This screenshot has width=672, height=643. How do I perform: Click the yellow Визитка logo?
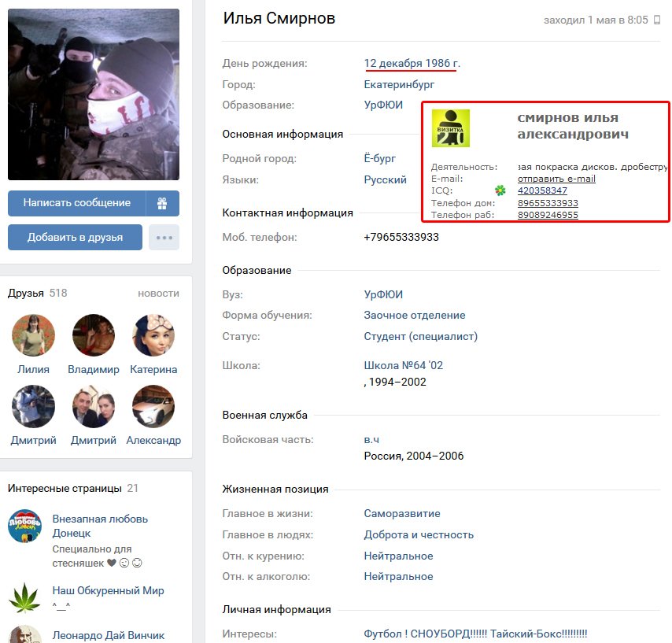(450, 128)
